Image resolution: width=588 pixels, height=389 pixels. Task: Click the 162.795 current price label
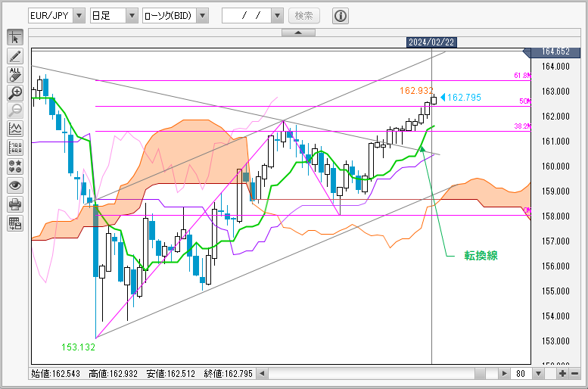pyautogui.click(x=464, y=98)
